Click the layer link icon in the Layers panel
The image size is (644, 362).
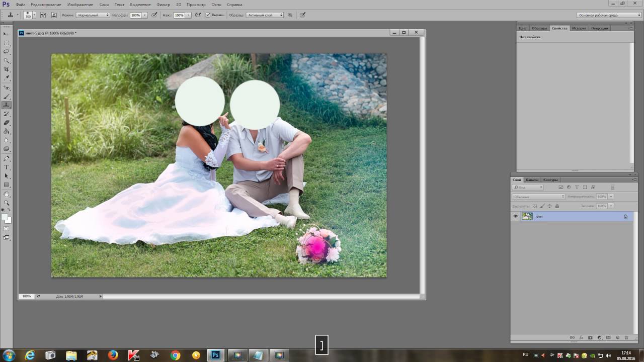(572, 337)
